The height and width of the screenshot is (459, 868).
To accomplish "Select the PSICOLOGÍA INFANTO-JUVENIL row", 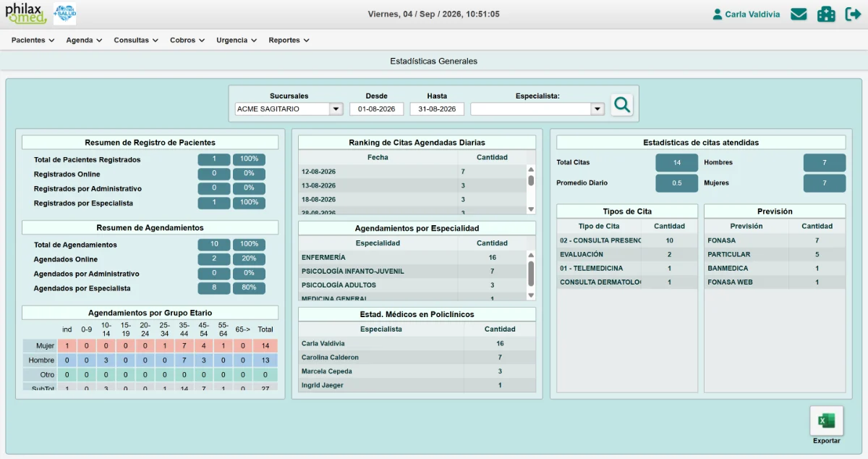I will pos(412,271).
